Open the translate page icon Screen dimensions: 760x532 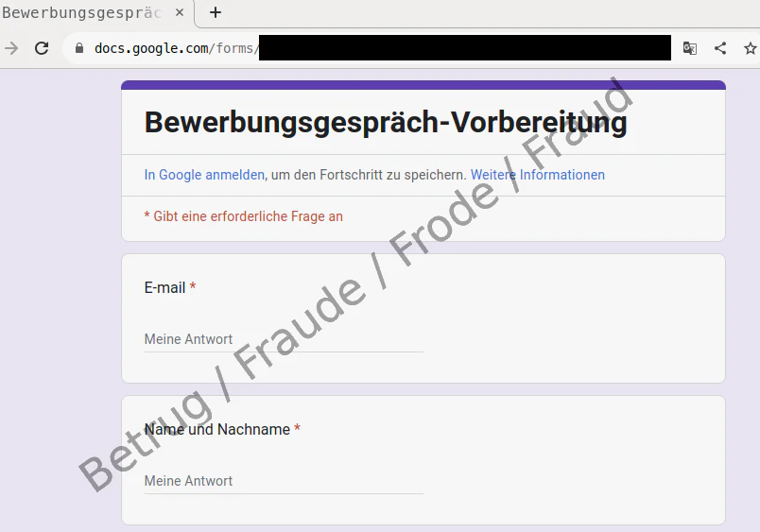[x=690, y=48]
